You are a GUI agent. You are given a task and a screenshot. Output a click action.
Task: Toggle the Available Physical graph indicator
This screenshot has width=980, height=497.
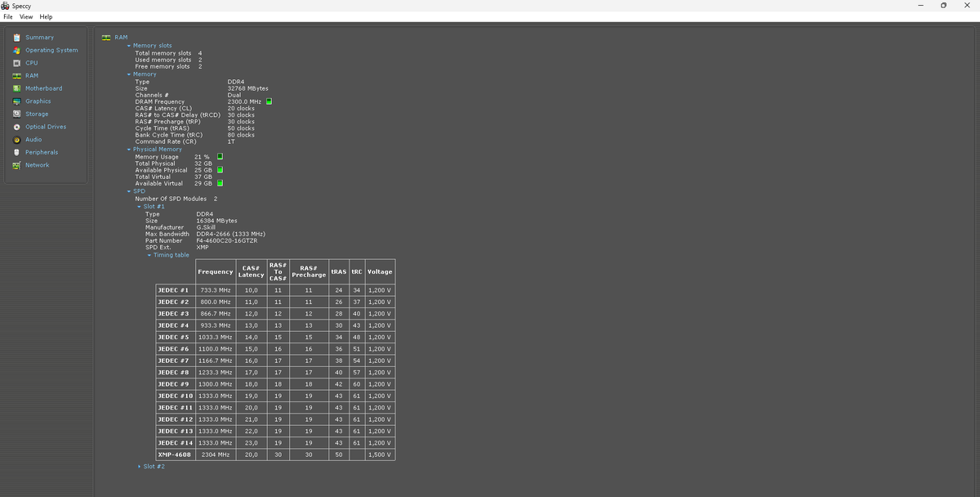[x=220, y=170]
